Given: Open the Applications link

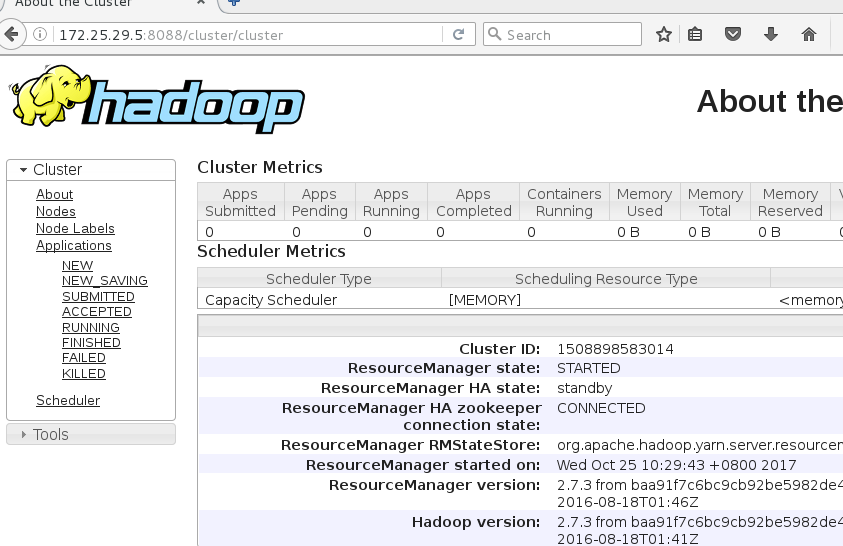Looking at the screenshot, I should click(x=74, y=246).
